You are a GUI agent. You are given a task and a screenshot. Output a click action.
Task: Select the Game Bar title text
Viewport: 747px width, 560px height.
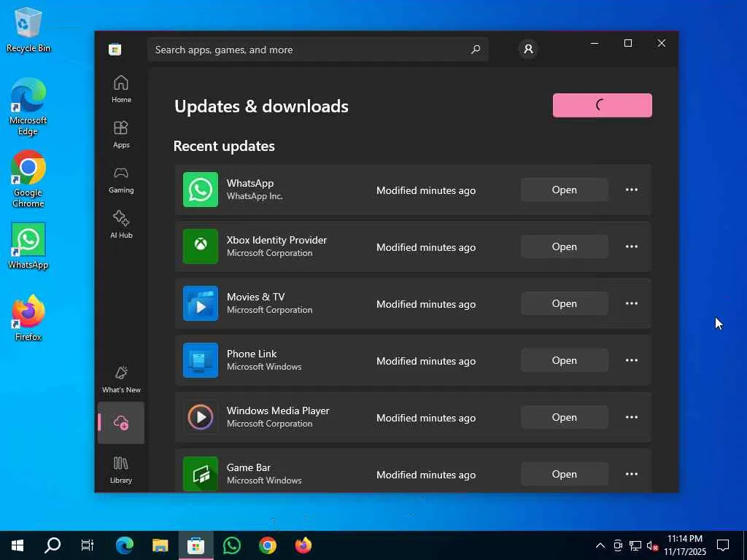point(249,467)
